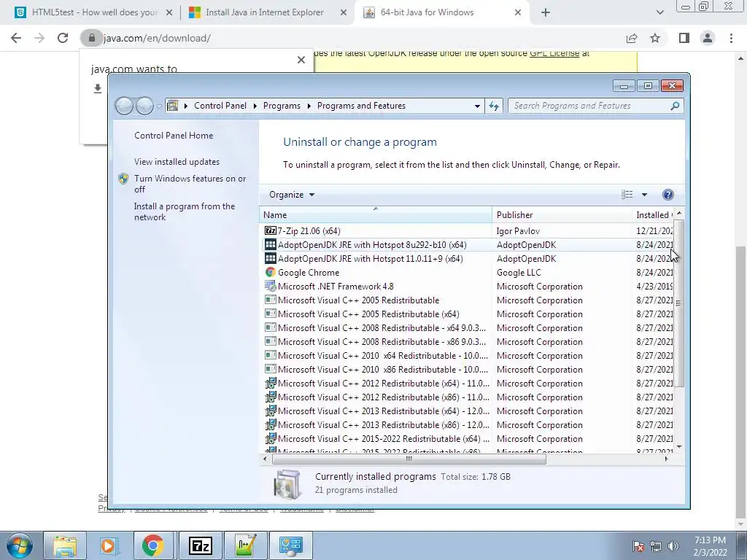The width and height of the screenshot is (747, 560).
Task: Click the Control Panel breadcrumb
Action: pyautogui.click(x=220, y=106)
